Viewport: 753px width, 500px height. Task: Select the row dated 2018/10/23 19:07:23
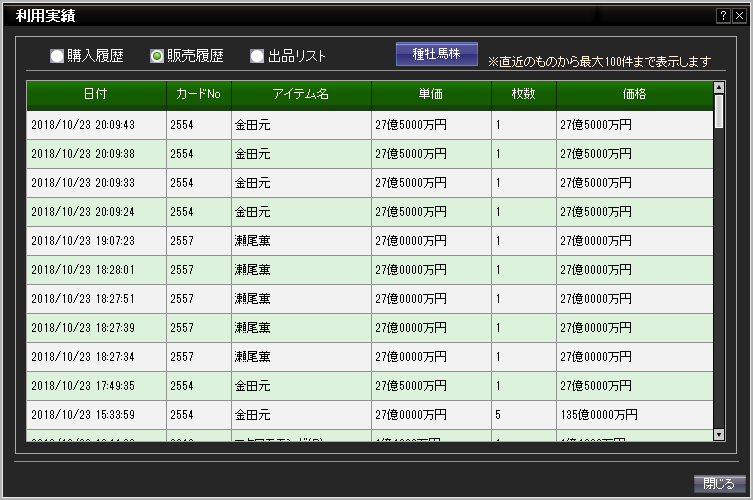tap(370, 241)
